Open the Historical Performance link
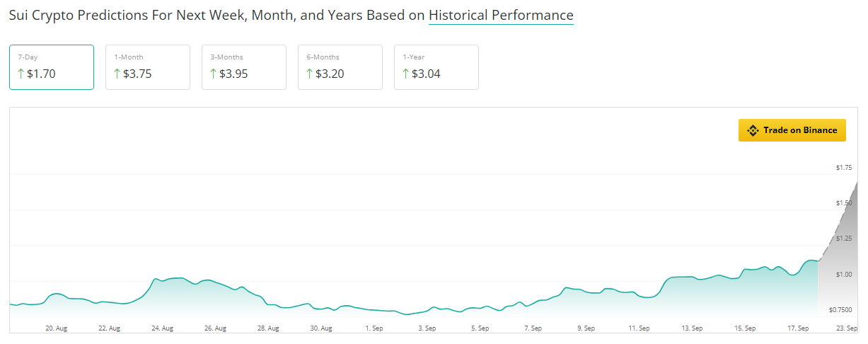868x344 pixels. coord(501,16)
